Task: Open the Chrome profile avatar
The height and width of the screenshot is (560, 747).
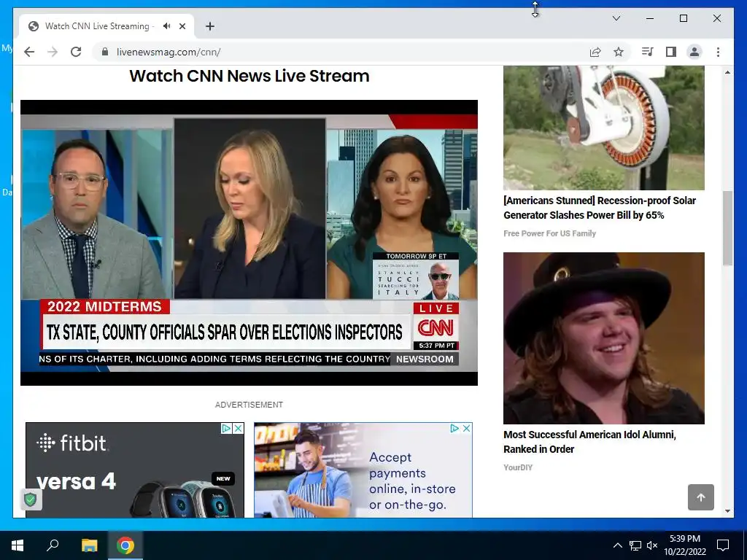Action: coord(694,52)
